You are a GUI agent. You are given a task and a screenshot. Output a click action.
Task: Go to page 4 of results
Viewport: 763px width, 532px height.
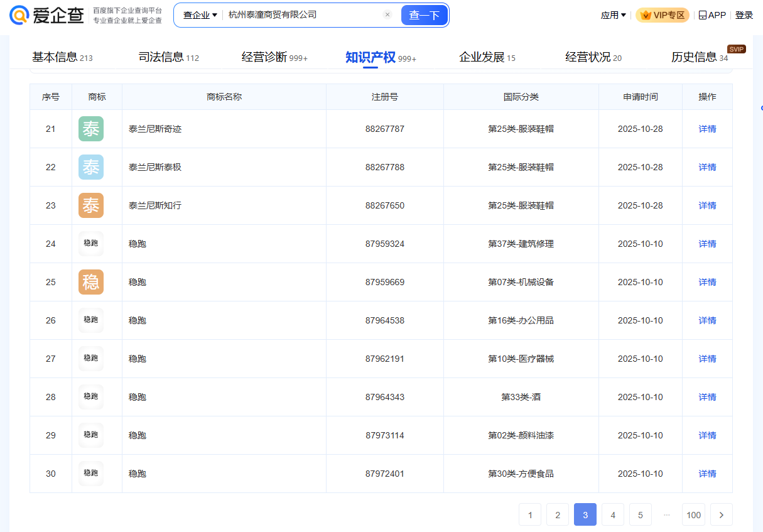click(613, 515)
